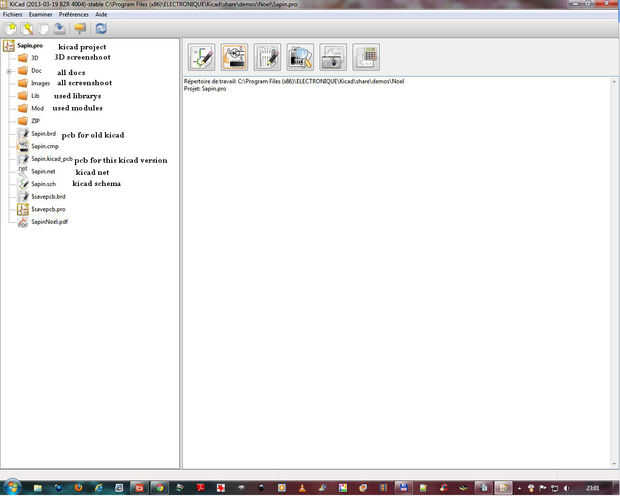This screenshot has width=620, height=496.
Task: Launch the Bitmap2Component image converter
Action: (x=333, y=57)
